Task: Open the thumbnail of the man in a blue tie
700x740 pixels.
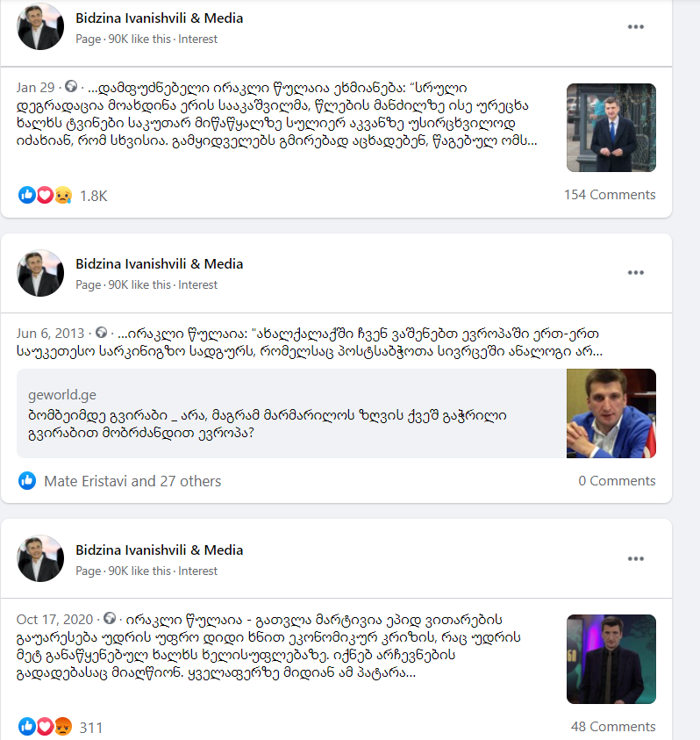Action: (x=611, y=127)
